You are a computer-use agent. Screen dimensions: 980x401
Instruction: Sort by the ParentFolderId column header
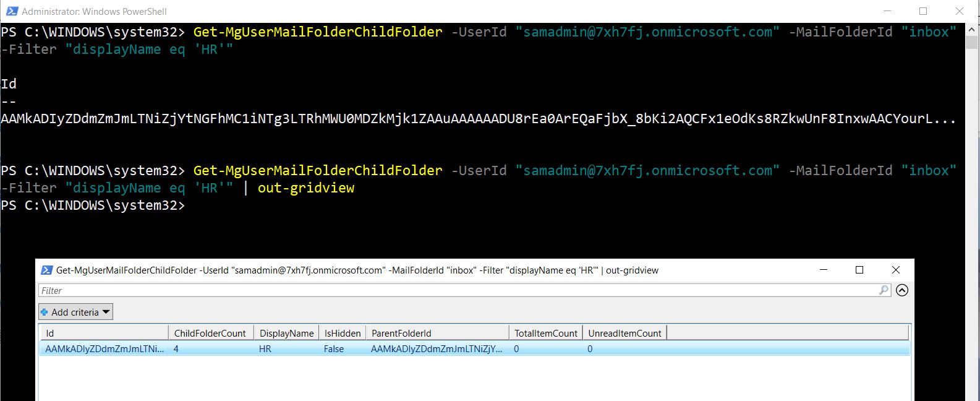point(437,333)
